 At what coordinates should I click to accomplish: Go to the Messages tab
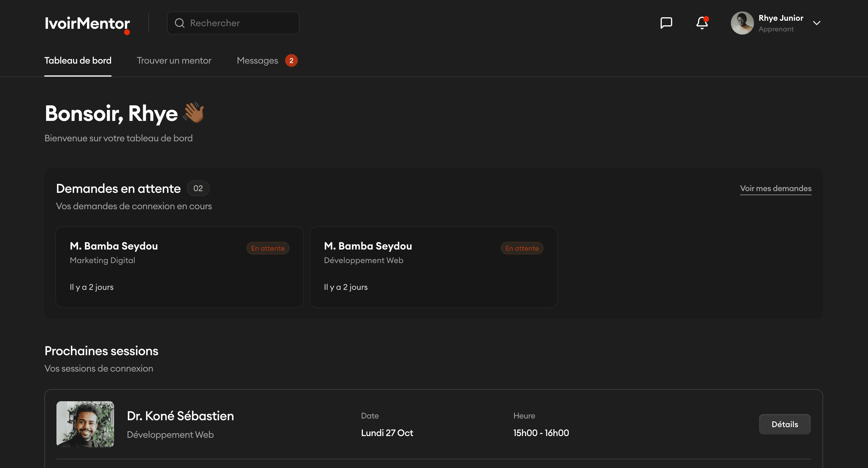(257, 61)
